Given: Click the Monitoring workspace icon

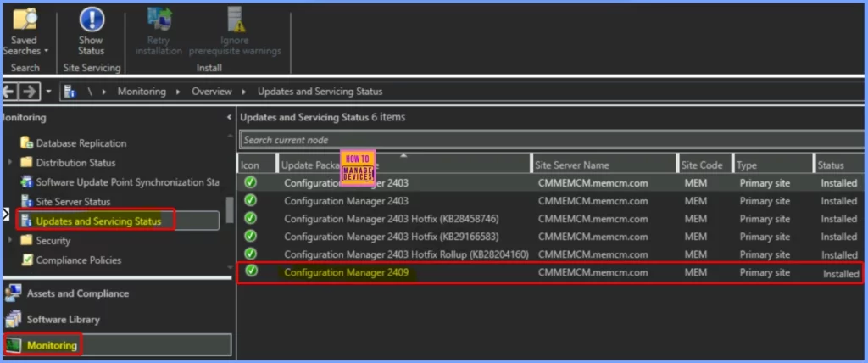Looking at the screenshot, I should pos(14,345).
